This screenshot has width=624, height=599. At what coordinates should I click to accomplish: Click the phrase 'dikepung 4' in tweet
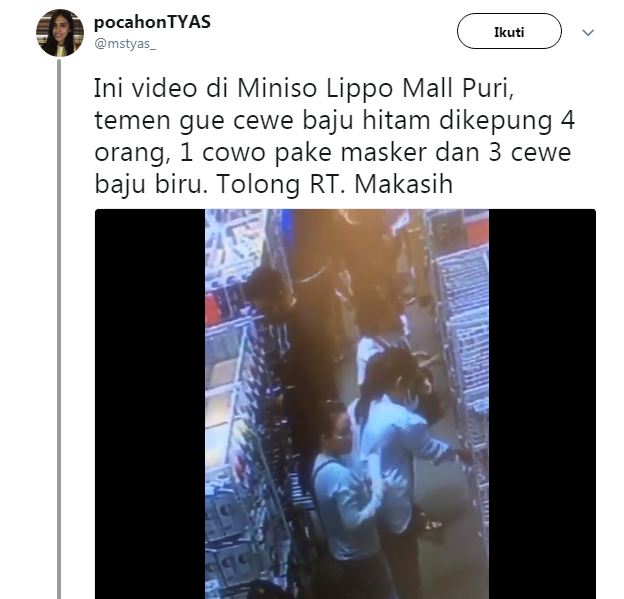[x=507, y=121]
